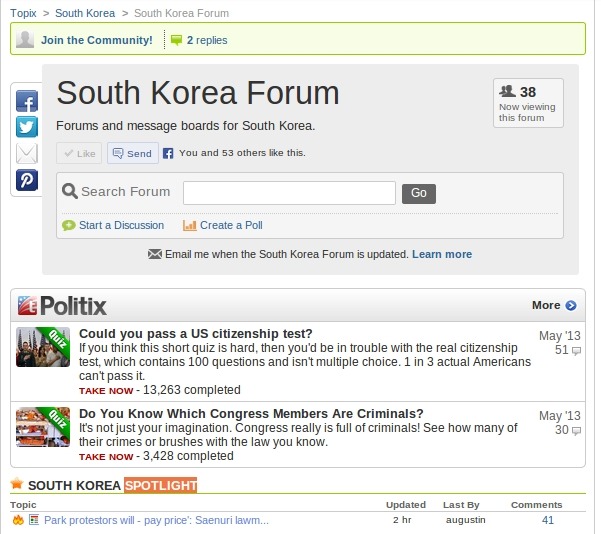Open US citizenship test quiz title
601x534 pixels.
tap(195, 334)
